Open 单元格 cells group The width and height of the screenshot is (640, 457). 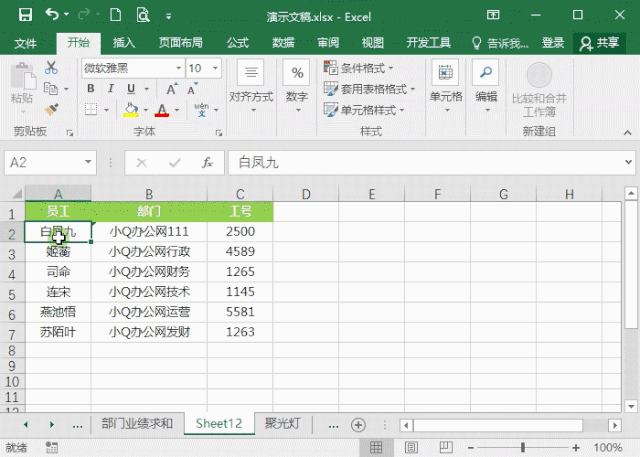coord(446,87)
